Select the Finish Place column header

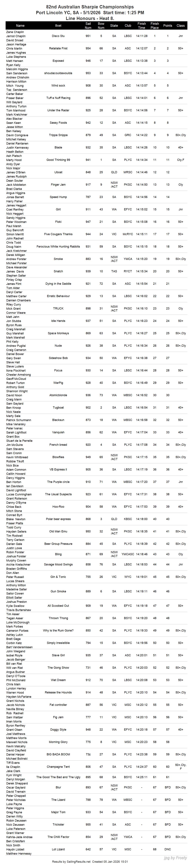coord(155,26)
